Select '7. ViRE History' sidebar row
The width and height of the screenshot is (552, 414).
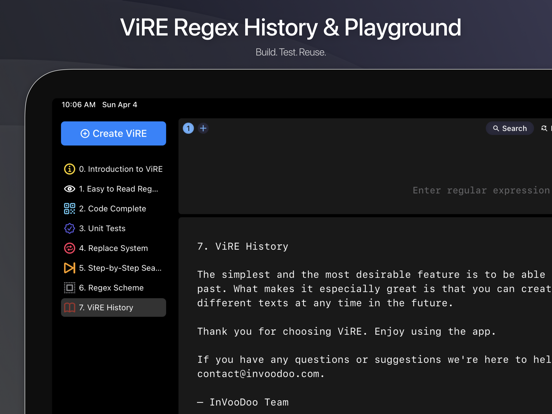click(x=113, y=307)
